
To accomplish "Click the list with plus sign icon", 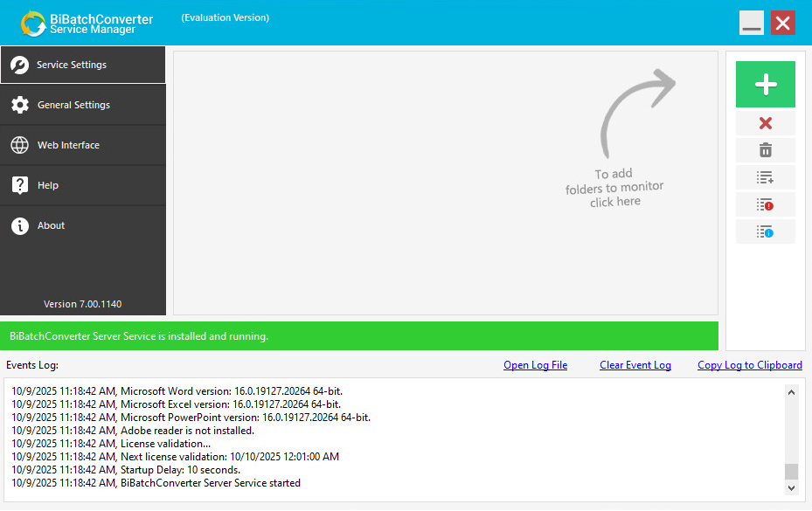I will point(765,177).
